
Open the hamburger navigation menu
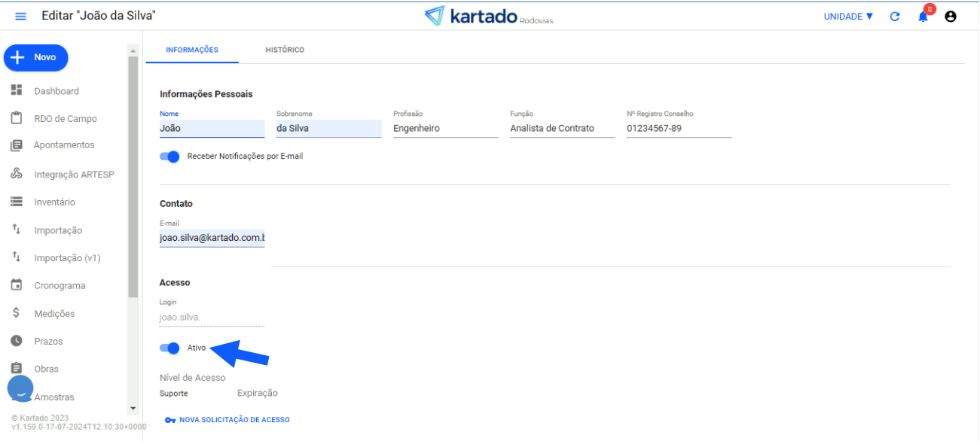click(20, 16)
